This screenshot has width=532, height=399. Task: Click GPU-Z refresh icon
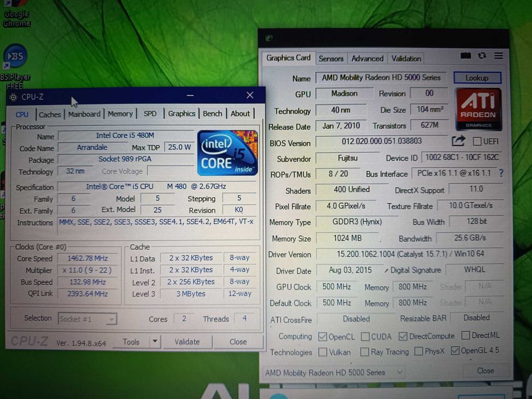482,56
